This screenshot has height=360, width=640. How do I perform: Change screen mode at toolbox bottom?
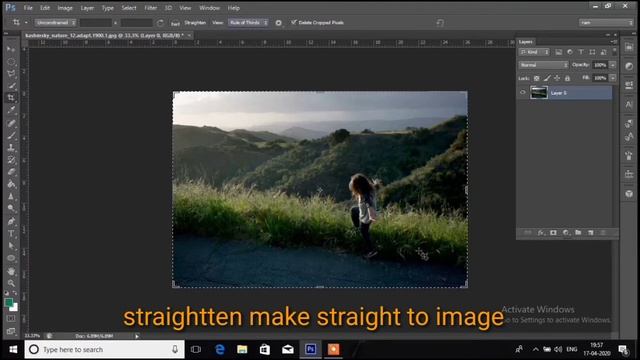pos(11,331)
